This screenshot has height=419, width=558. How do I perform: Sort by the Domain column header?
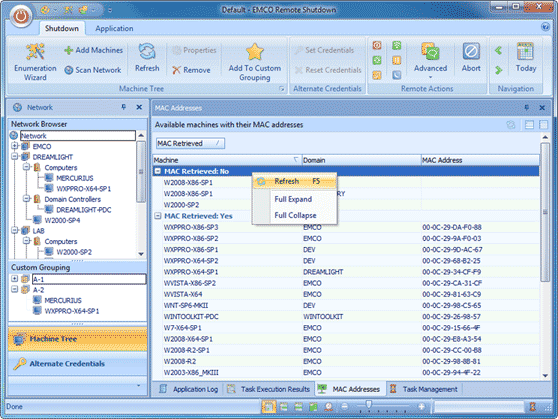362,160
